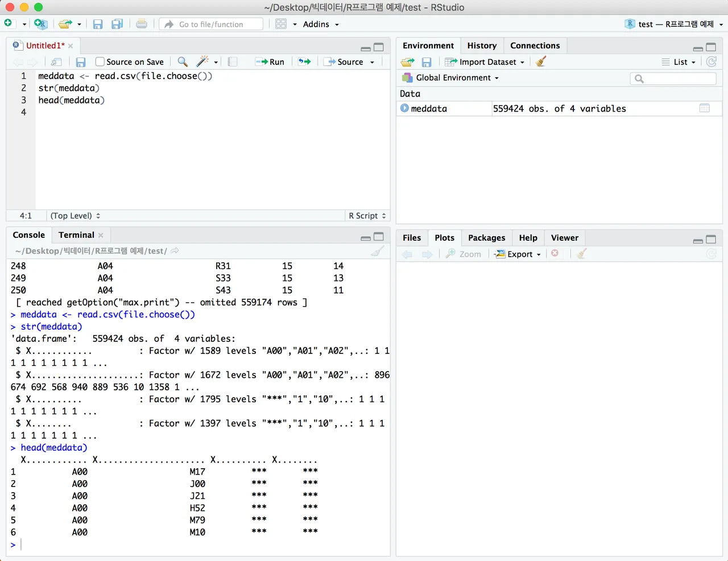Click the environment search field
Viewport: 728px width, 561px height.
point(673,79)
